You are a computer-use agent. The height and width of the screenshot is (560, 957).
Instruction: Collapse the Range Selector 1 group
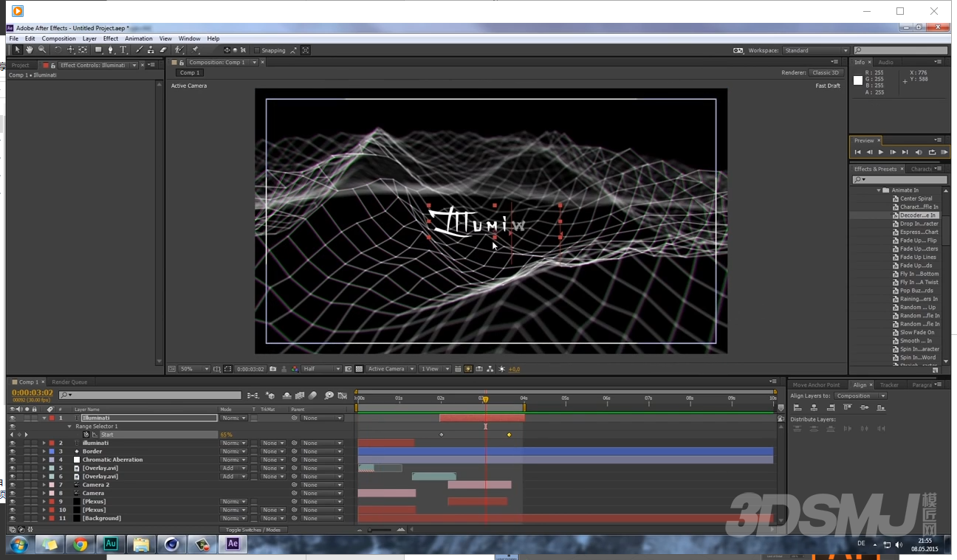tap(69, 426)
